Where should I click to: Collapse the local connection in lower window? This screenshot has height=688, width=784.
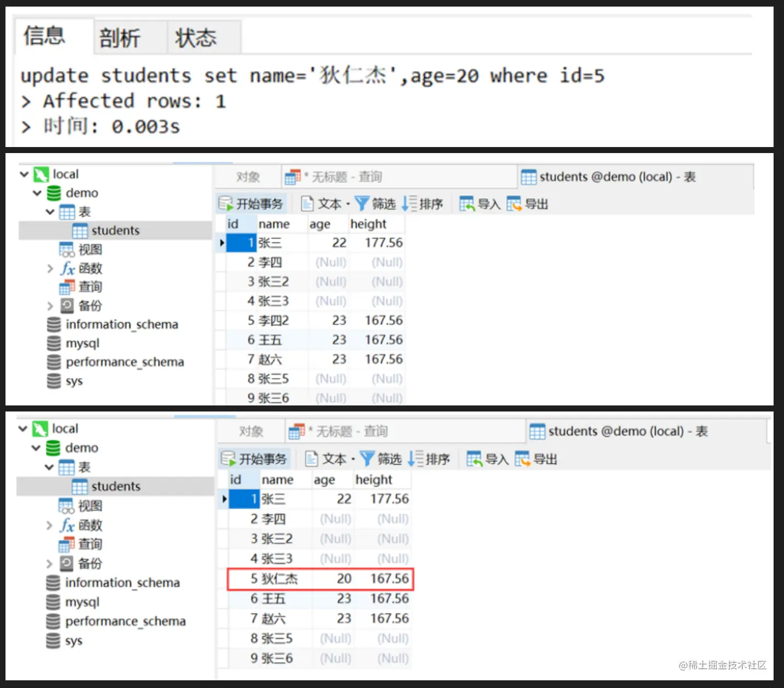[23, 428]
